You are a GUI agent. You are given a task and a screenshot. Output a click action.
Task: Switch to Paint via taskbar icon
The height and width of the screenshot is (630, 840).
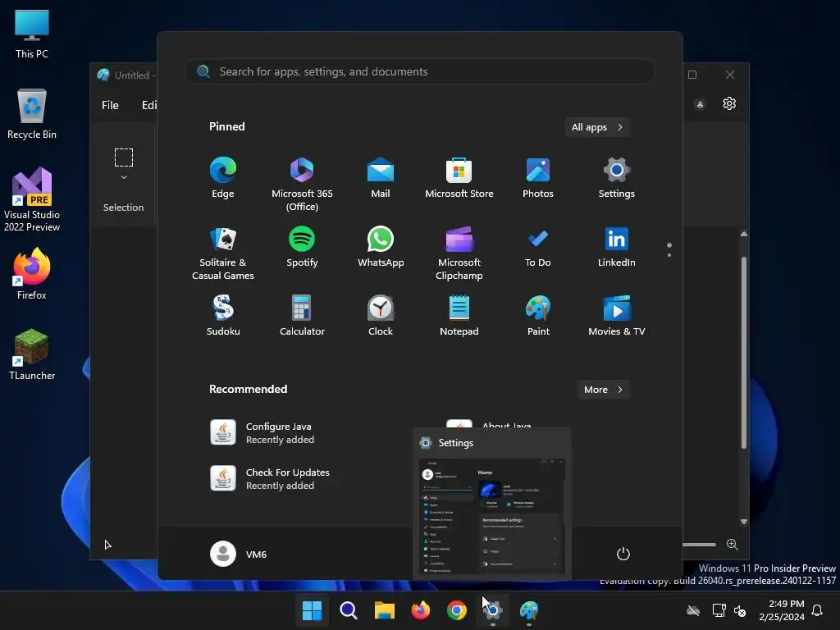click(x=529, y=610)
